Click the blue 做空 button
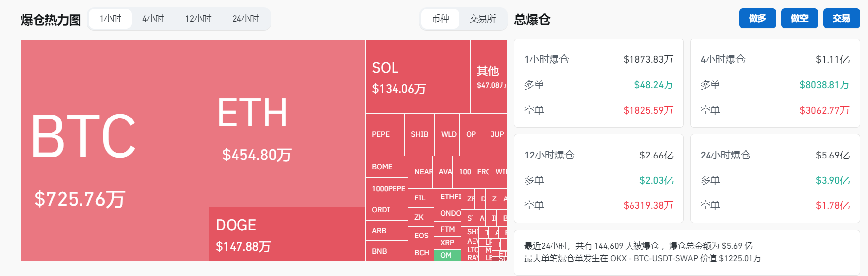The image size is (868, 276). tap(799, 18)
